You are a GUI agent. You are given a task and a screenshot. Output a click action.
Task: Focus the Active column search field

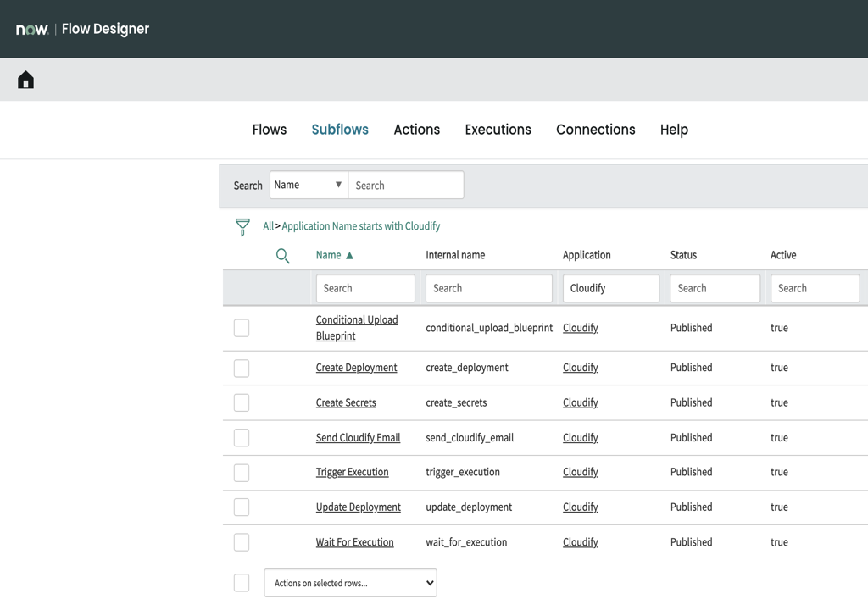[x=815, y=288]
